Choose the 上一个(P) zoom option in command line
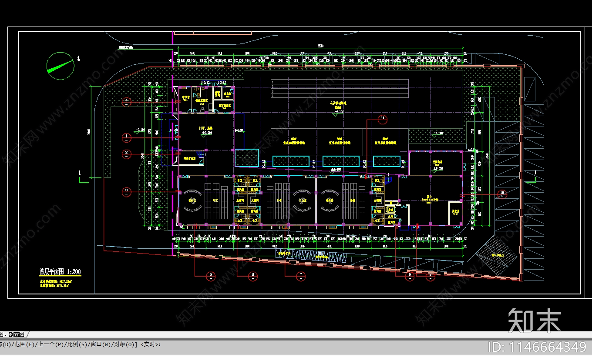 click(51, 344)
